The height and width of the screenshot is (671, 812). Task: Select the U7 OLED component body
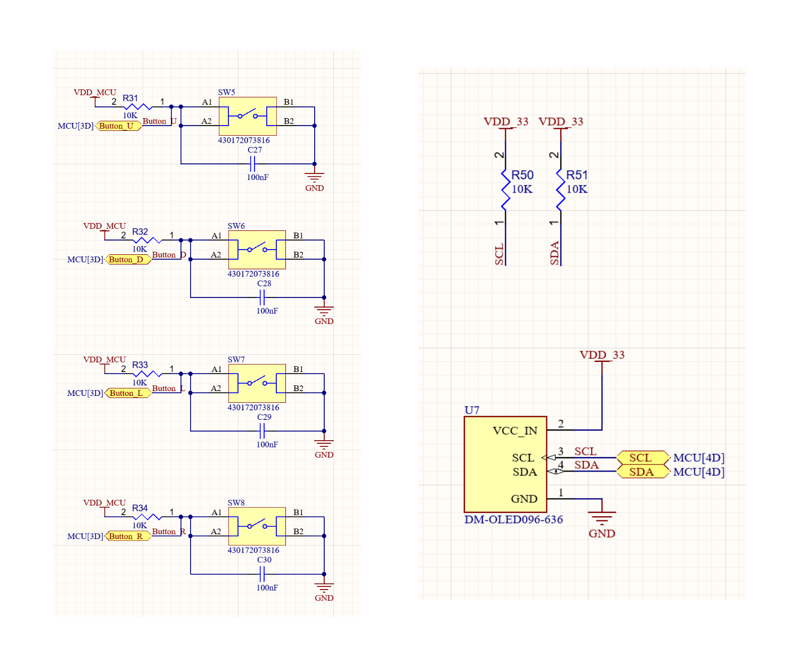(505, 464)
